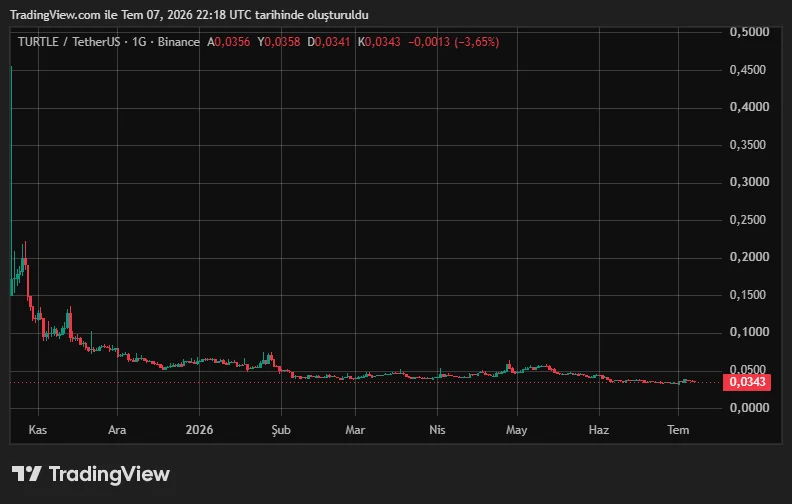
Task: Click the 0,4500 price axis label
Action: tap(748, 70)
